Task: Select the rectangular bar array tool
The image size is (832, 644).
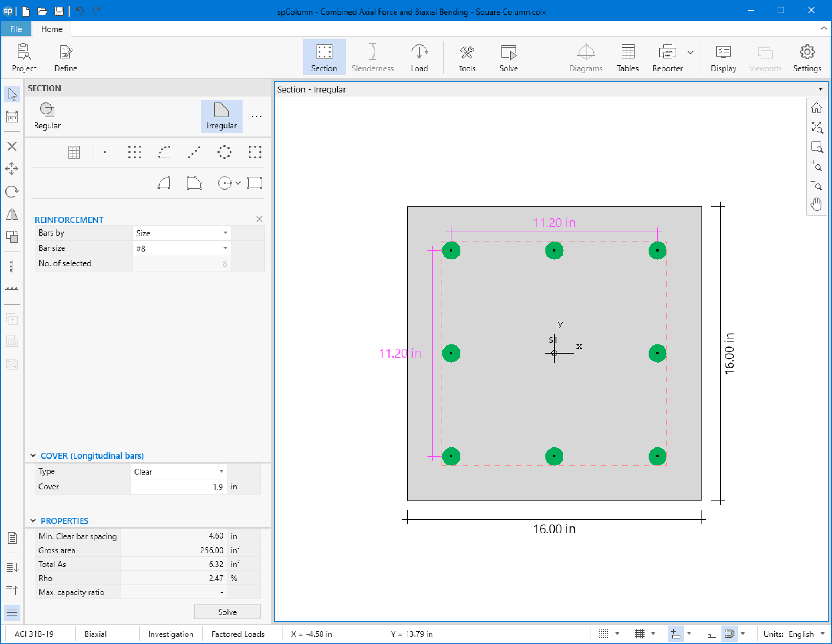Action: (135, 152)
